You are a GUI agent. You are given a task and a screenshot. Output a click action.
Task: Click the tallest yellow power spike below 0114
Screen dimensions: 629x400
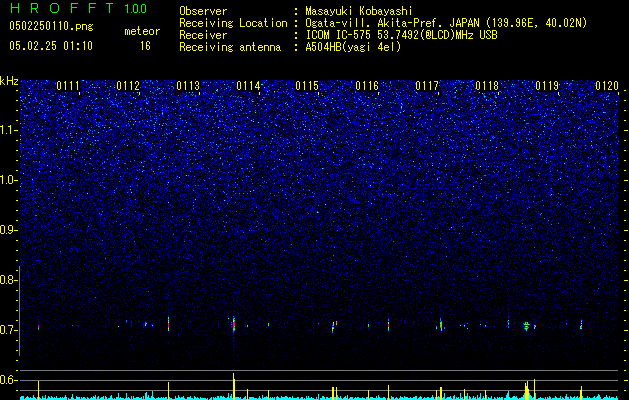(233, 385)
